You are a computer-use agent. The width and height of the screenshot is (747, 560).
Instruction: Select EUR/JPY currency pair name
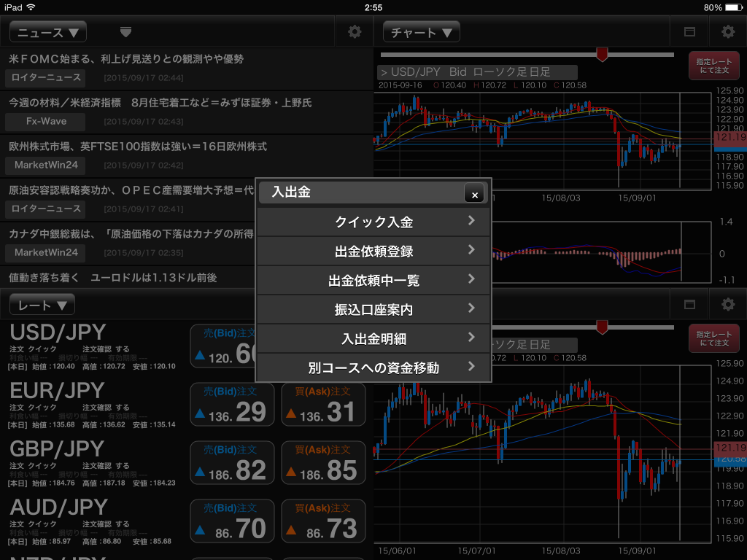pos(57,391)
